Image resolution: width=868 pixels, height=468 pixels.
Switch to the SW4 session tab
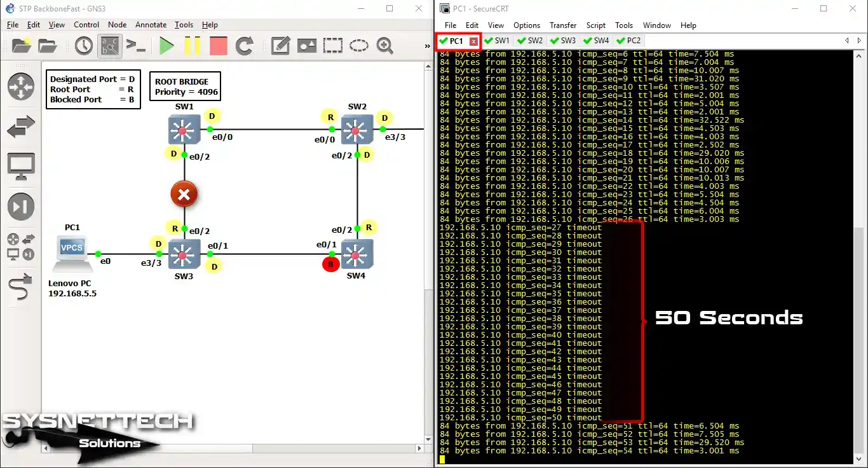click(x=596, y=41)
